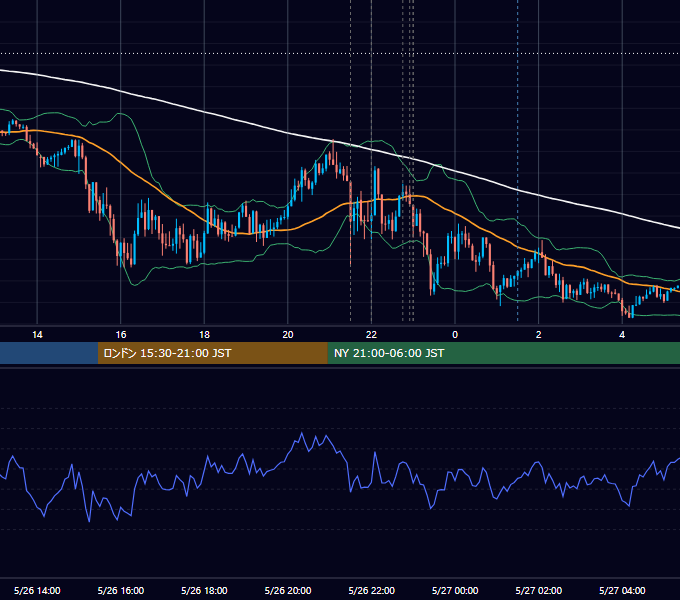
Task: Click the blue Tokyo session bar segment
Action: tap(49, 353)
